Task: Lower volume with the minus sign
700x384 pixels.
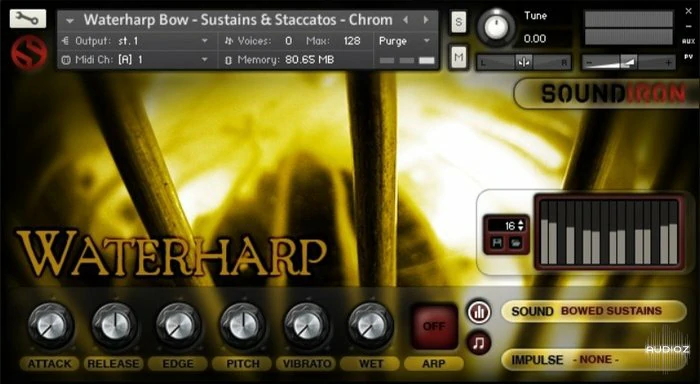Action: (x=589, y=63)
